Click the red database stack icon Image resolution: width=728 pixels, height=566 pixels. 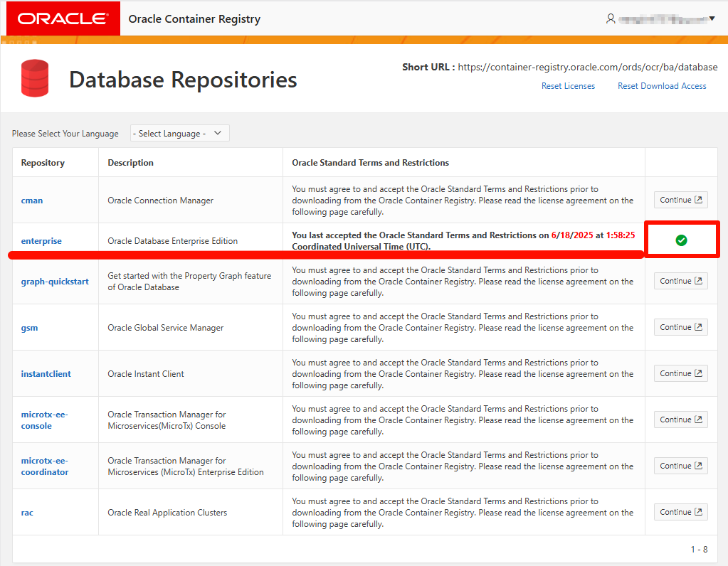[x=35, y=78]
